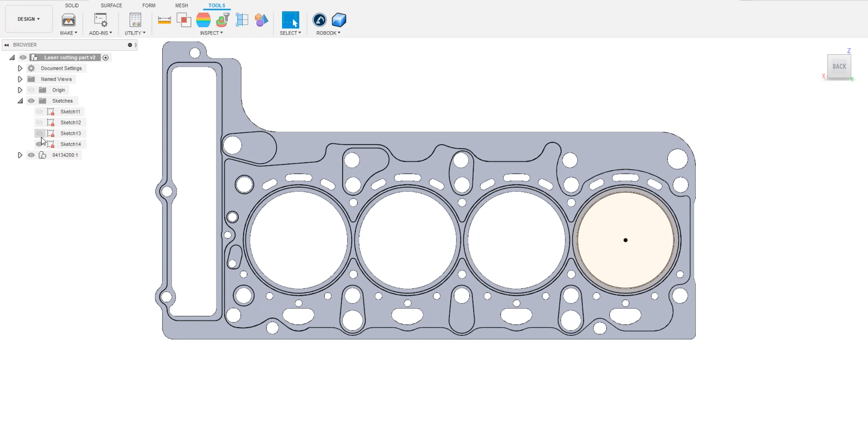Open the INSPECT dropdown menu
The height and width of the screenshot is (432, 868).
pyautogui.click(x=212, y=33)
